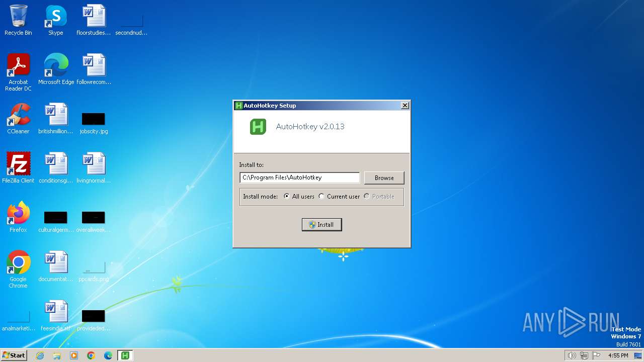Click the Browse button

[x=384, y=178]
